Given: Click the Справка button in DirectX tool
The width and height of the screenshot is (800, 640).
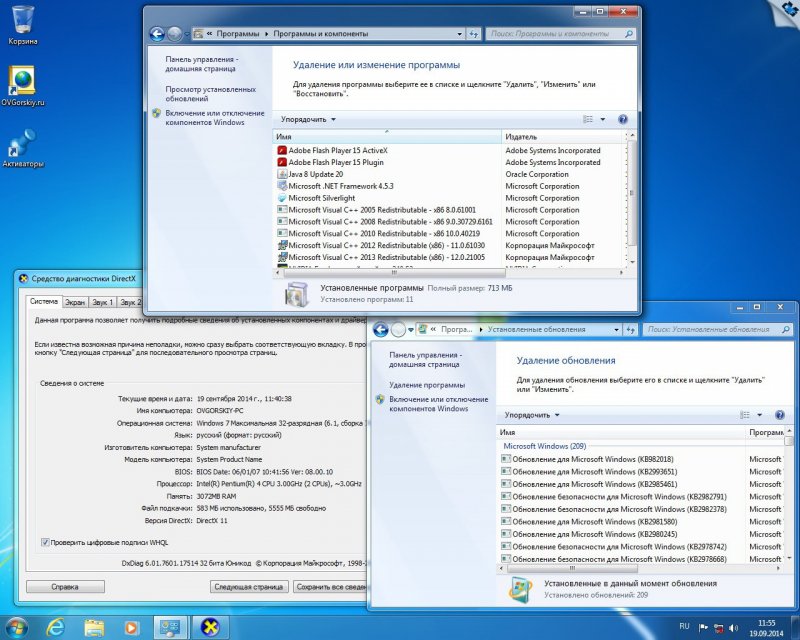Looking at the screenshot, I should (65, 587).
